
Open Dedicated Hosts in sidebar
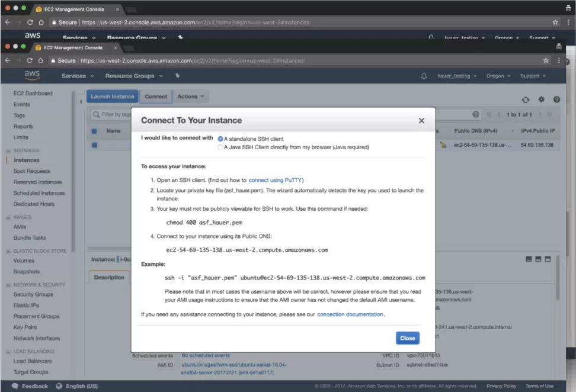pyautogui.click(x=34, y=204)
